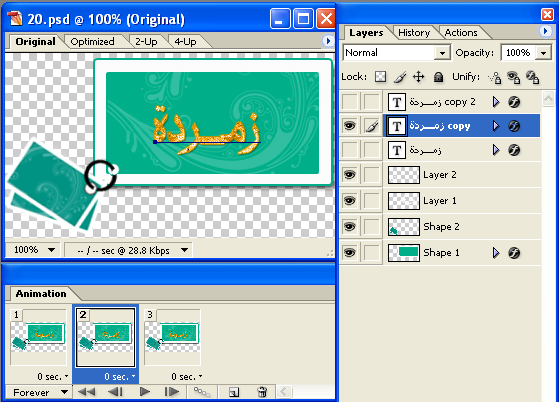The height and width of the screenshot is (402, 559).
Task: Open the Opacity 100% dropdown arrow
Action: (543, 53)
